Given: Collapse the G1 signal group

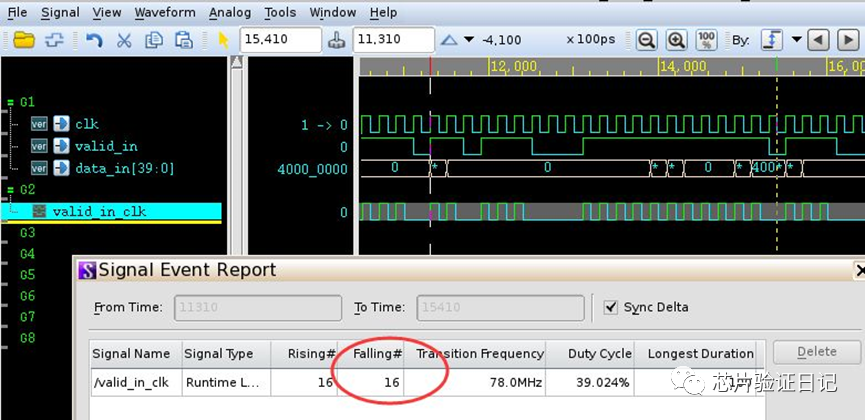Looking at the screenshot, I should pos(11,102).
